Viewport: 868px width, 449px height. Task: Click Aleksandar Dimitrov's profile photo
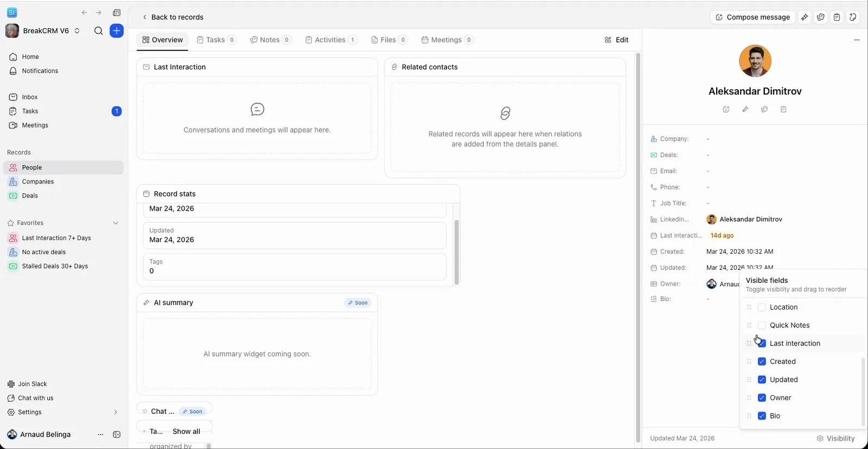point(755,61)
